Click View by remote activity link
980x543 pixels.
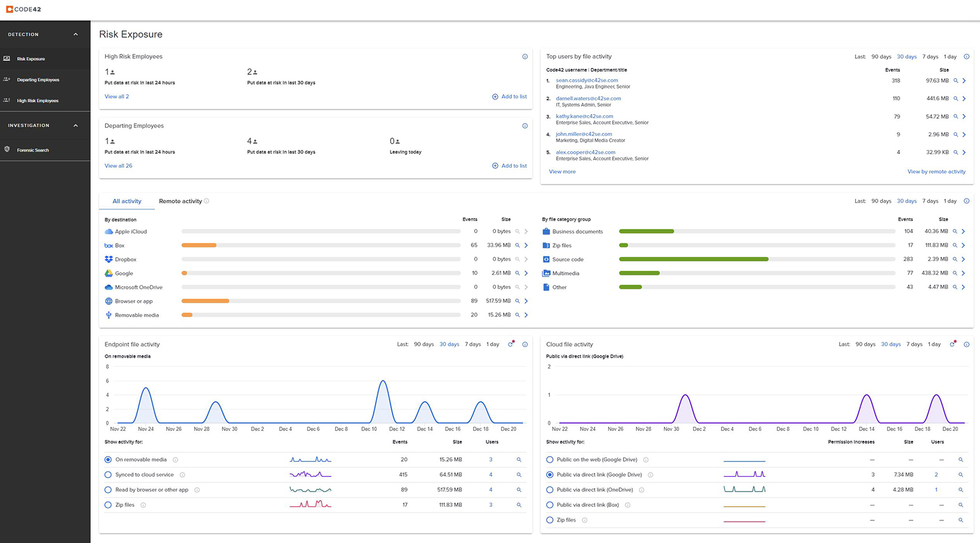point(936,172)
